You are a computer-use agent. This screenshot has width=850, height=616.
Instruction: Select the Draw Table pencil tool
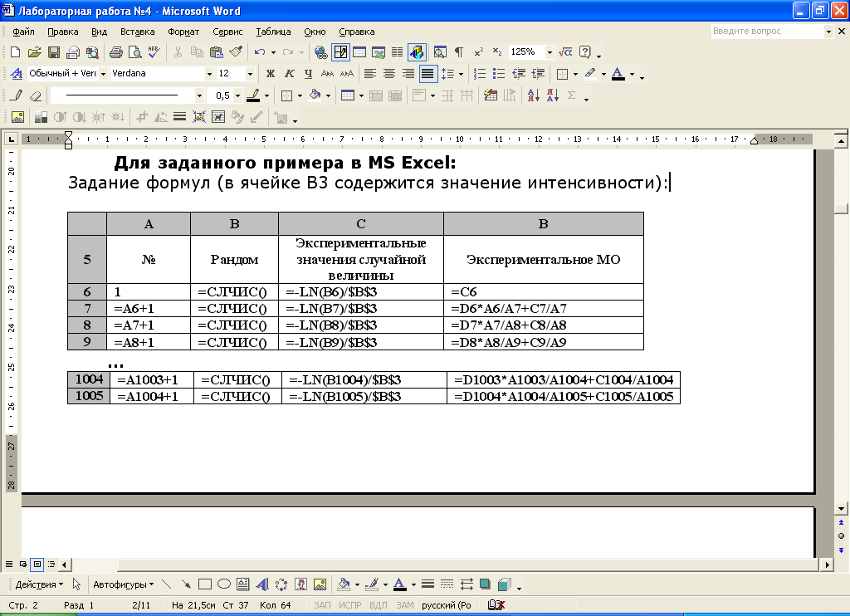pyautogui.click(x=17, y=96)
